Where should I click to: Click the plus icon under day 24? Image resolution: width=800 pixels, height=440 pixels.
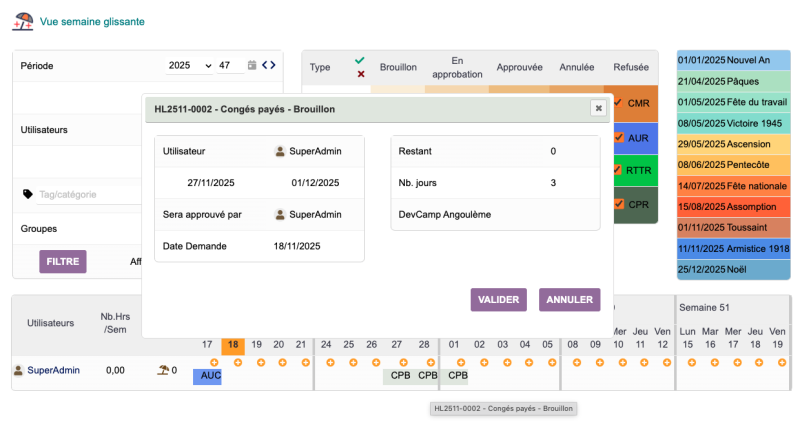click(x=327, y=362)
